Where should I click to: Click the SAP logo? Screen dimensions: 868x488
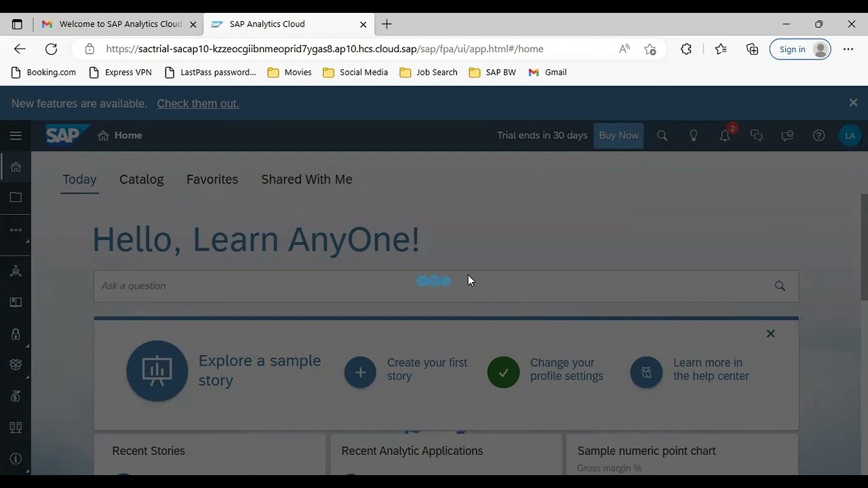(x=66, y=135)
